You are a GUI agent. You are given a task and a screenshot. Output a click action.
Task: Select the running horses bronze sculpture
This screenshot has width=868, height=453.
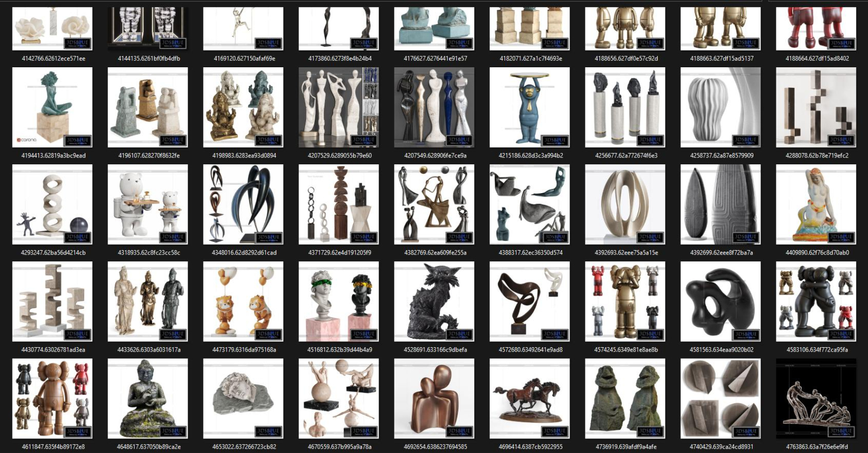[x=529, y=399]
